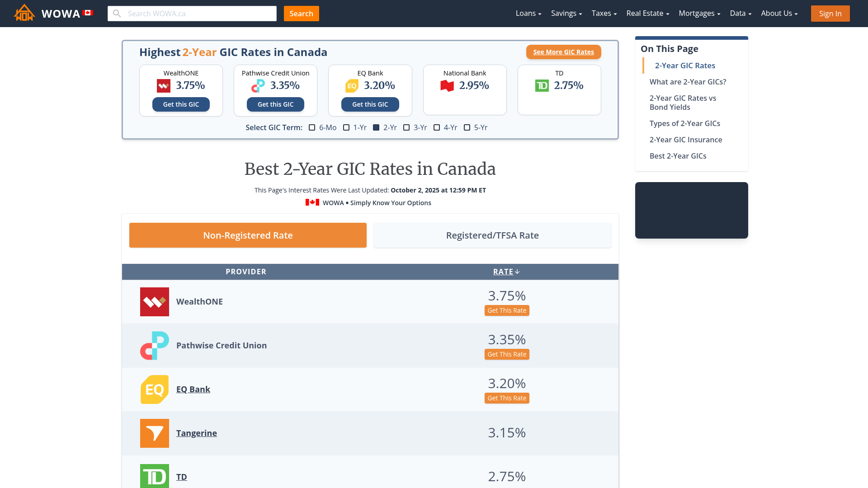The width and height of the screenshot is (868, 488).
Task: Click the Tangerine orange logo
Action: coord(154,433)
